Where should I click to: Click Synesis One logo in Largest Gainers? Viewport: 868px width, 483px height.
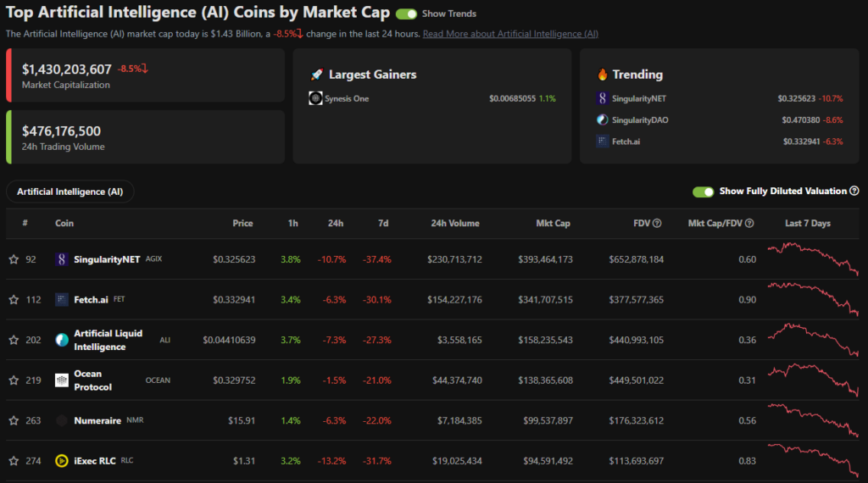click(315, 98)
